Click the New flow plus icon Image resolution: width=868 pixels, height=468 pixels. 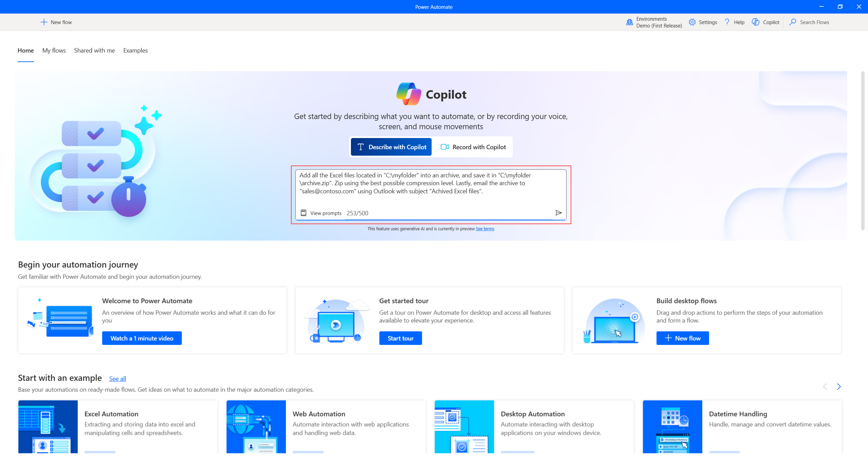pyautogui.click(x=44, y=22)
